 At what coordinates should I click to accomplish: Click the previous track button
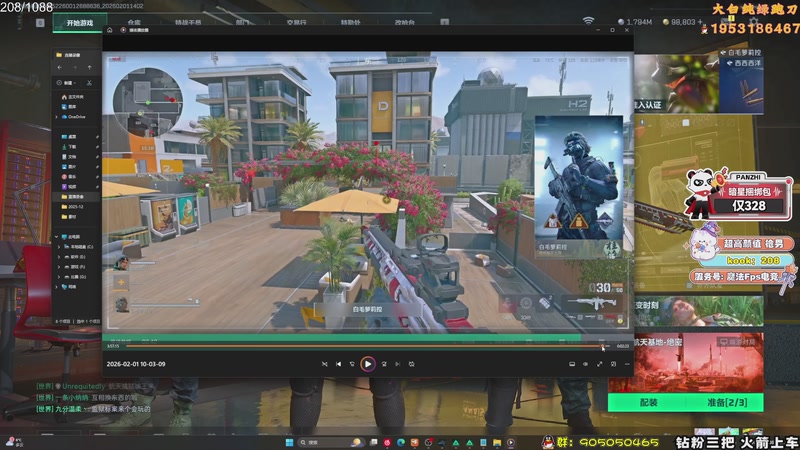click(x=338, y=364)
